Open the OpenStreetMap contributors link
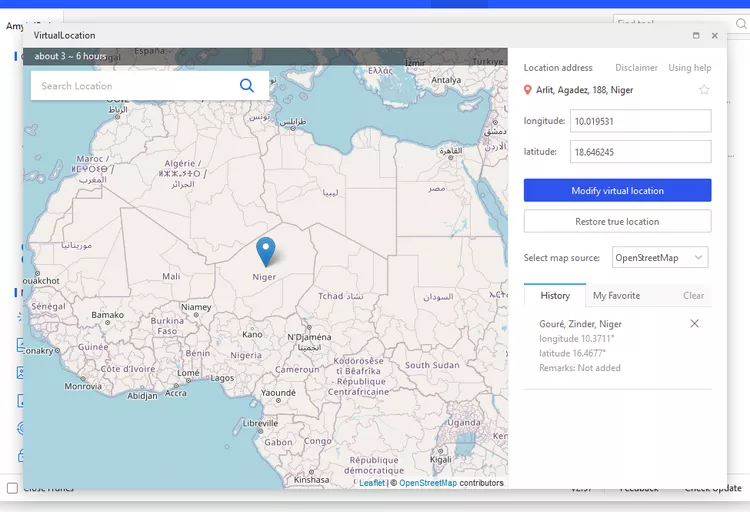This screenshot has width=750, height=512. tap(428, 483)
